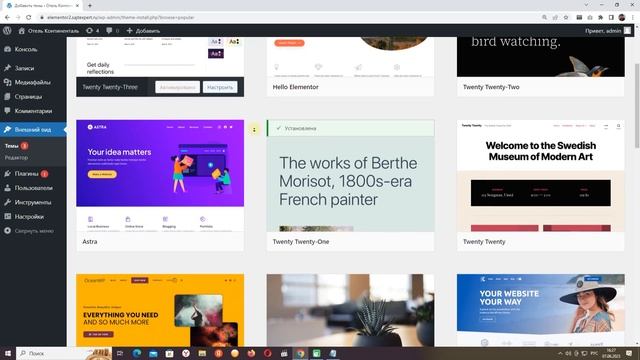Screen dimensions: 640x360
Task: Click Twenty Twenty theme name
Action: 484,242
